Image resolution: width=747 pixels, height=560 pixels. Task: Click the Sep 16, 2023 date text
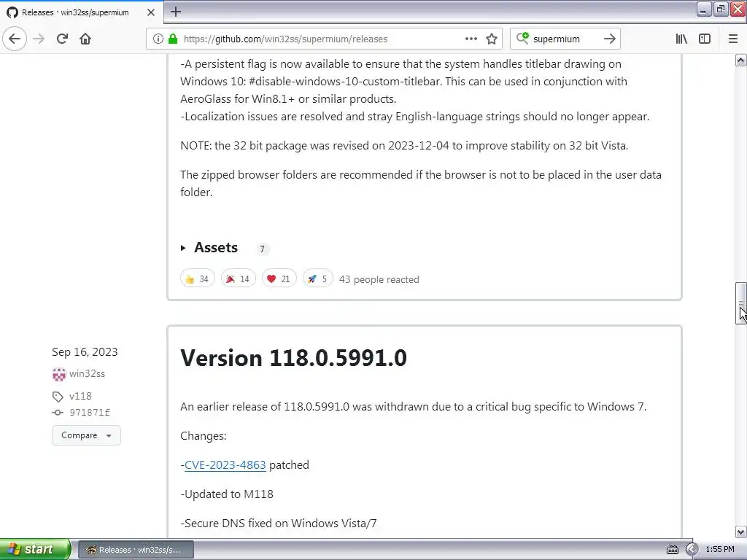coord(85,352)
